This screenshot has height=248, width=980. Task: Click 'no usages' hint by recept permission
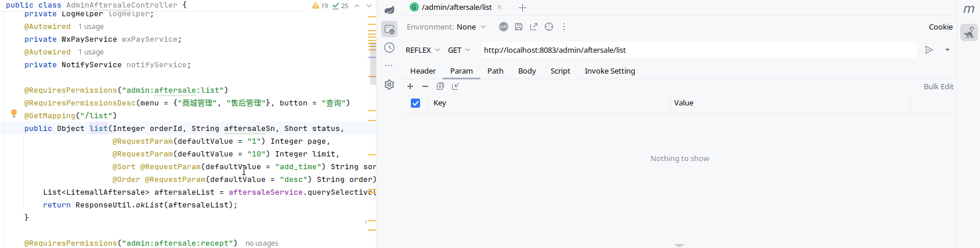click(262, 243)
